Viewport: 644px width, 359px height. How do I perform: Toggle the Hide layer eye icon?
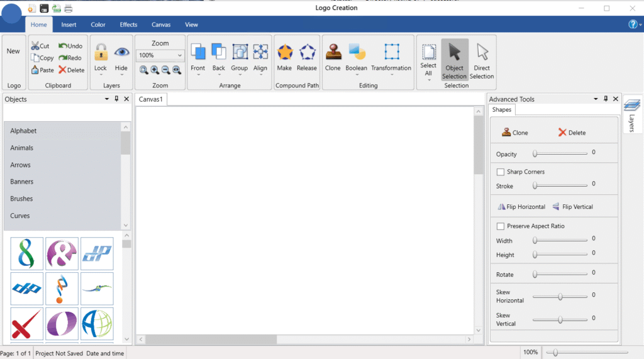point(121,53)
